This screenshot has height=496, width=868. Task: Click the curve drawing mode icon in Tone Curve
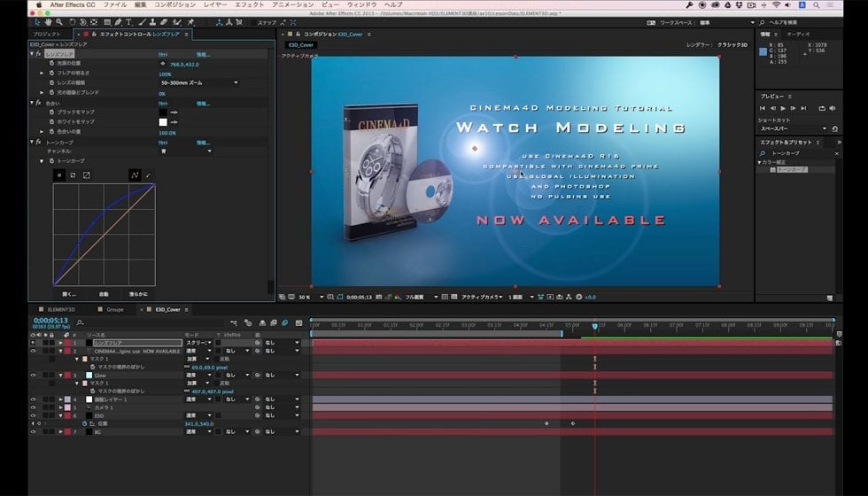point(134,175)
